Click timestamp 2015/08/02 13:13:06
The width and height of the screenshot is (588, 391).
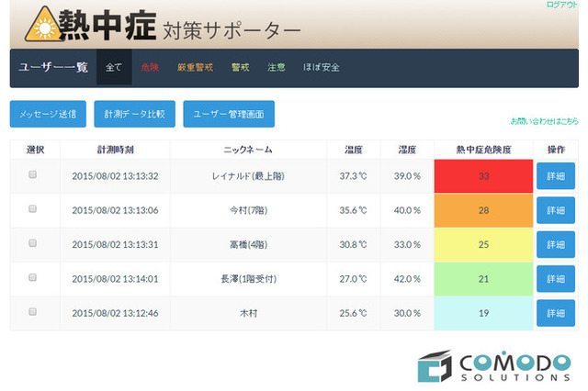115,210
